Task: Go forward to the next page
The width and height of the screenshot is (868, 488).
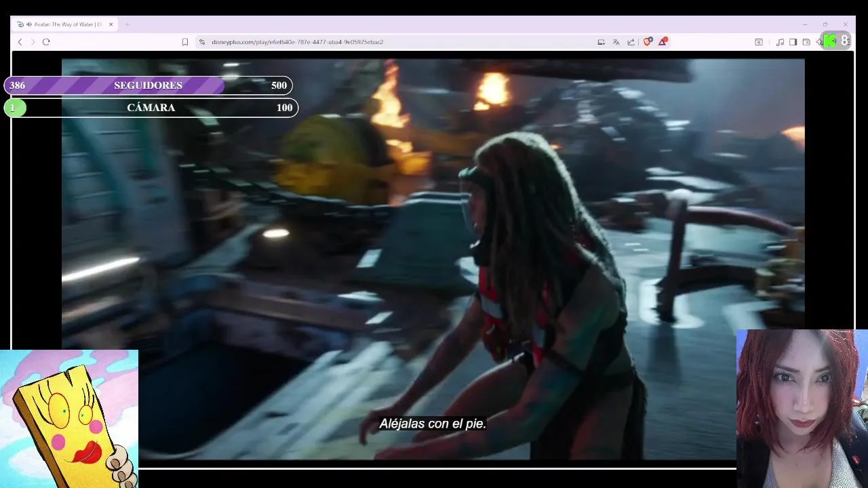Action: tap(33, 42)
